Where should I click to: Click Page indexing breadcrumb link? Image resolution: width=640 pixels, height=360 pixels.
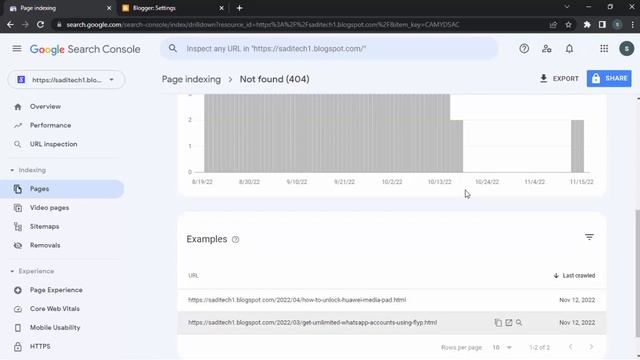click(x=191, y=79)
